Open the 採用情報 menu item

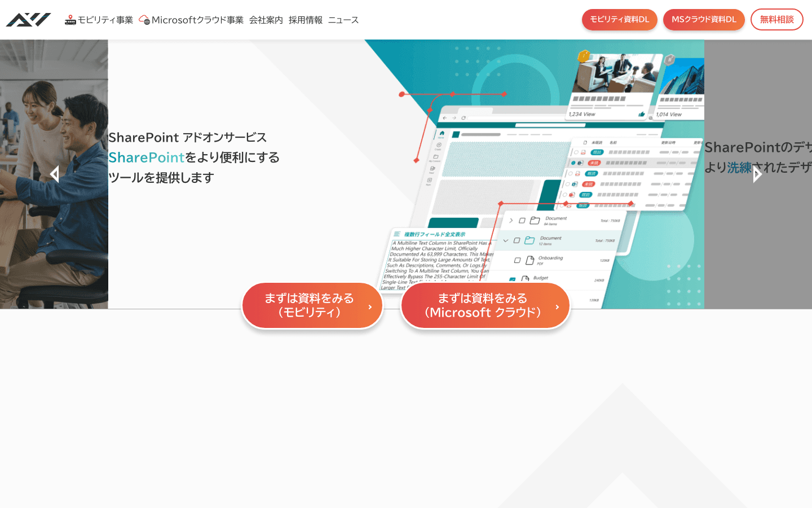(x=306, y=20)
